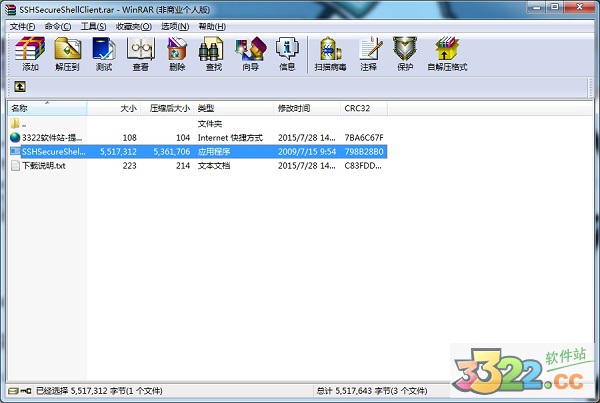Click the Internet 快捷方式 type cell

pos(230,137)
